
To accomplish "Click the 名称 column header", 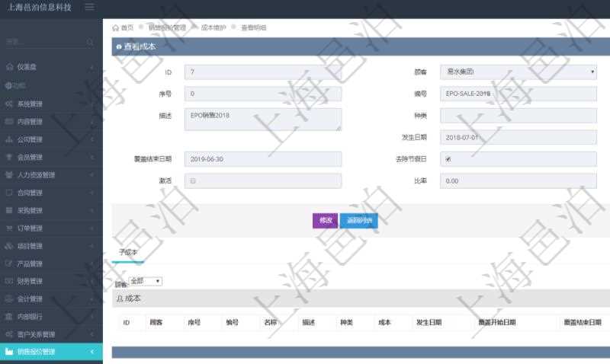I will [271, 322].
